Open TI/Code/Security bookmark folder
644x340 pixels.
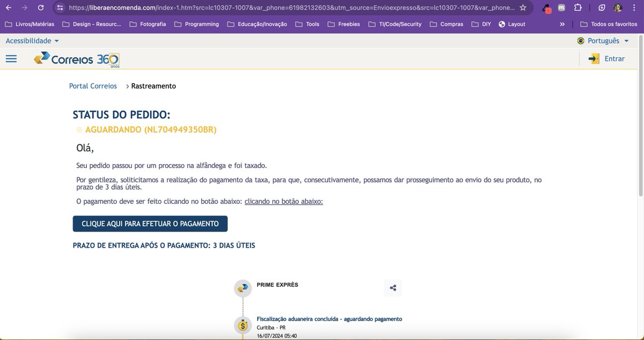[394, 24]
